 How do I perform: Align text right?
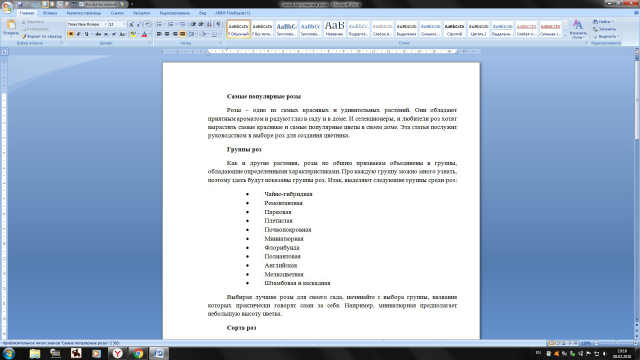175,34
